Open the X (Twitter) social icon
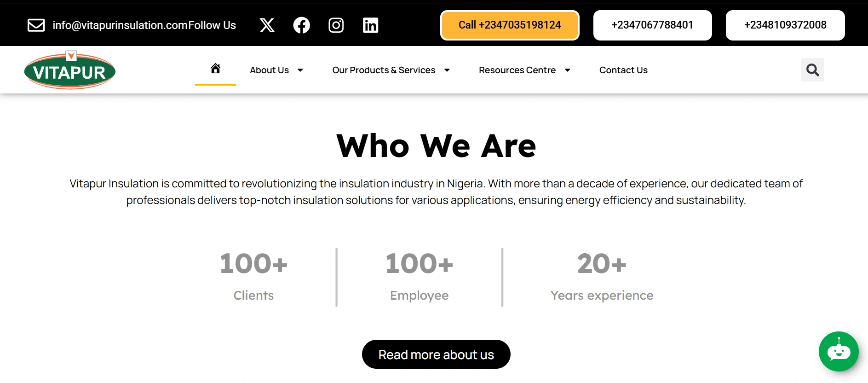This screenshot has width=868, height=383. [267, 25]
